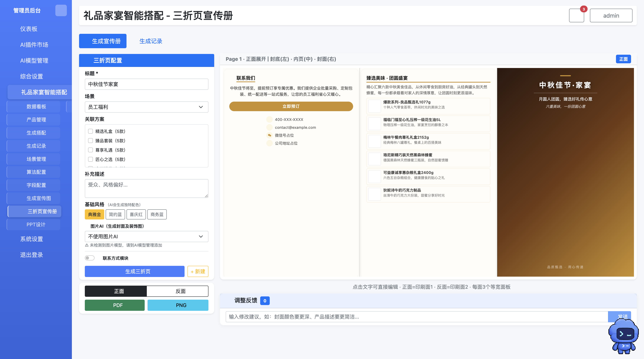Open the 图片AI dropdown showing 不使用图片AI
The width and height of the screenshot is (644, 359).
(146, 236)
